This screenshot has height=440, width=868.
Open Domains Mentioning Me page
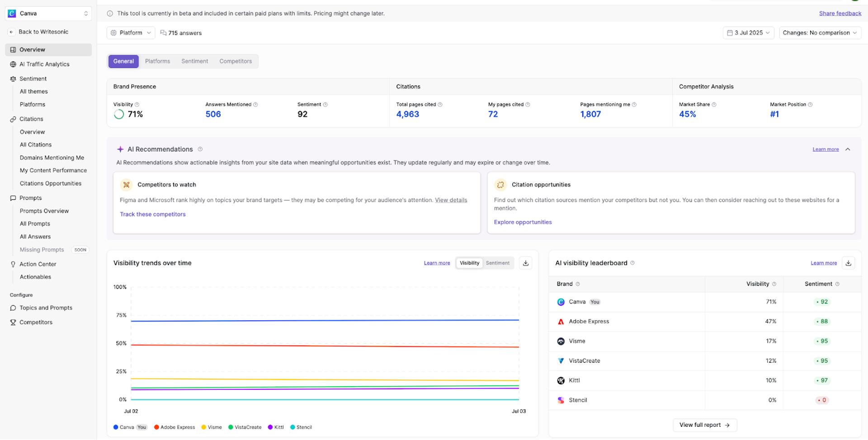pos(52,158)
